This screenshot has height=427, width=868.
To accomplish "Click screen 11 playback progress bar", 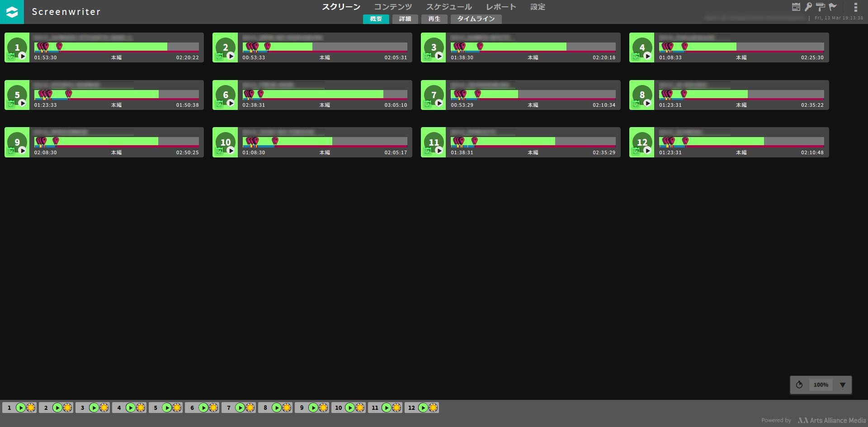I will (533, 142).
